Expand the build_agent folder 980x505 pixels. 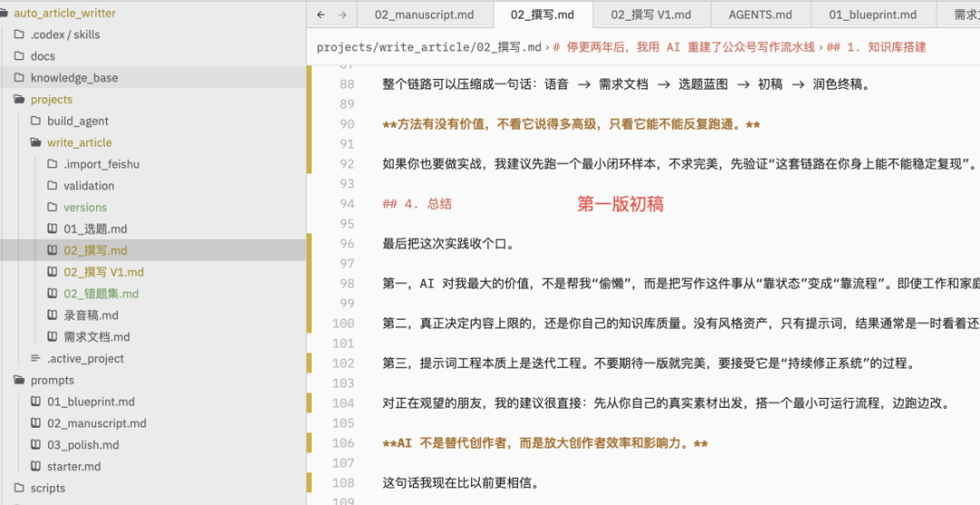77,121
